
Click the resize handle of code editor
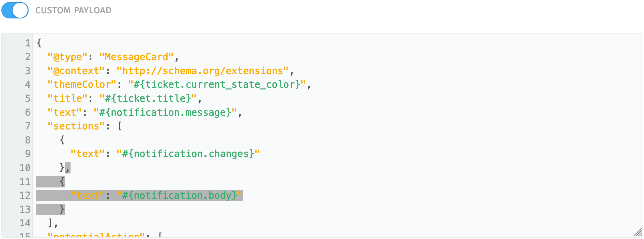[x=638, y=232]
